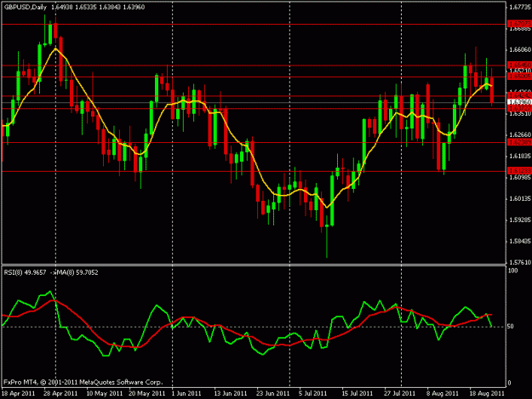
Task: Click the RSI scale value 0
Action: pyautogui.click(x=509, y=384)
